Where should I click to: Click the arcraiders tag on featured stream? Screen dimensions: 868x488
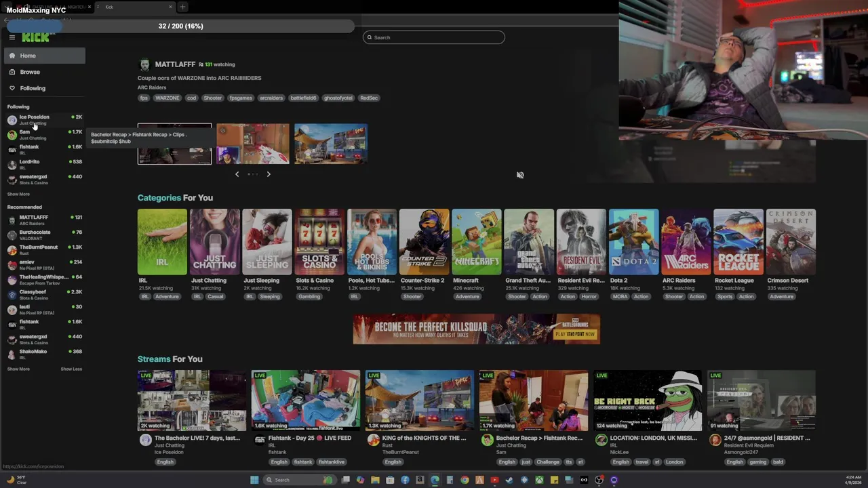click(x=271, y=98)
